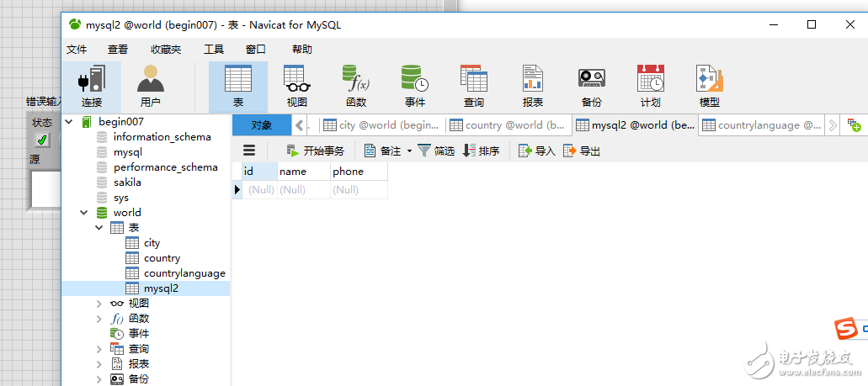
Task: Click the (Null) cell under name
Action: (303, 190)
